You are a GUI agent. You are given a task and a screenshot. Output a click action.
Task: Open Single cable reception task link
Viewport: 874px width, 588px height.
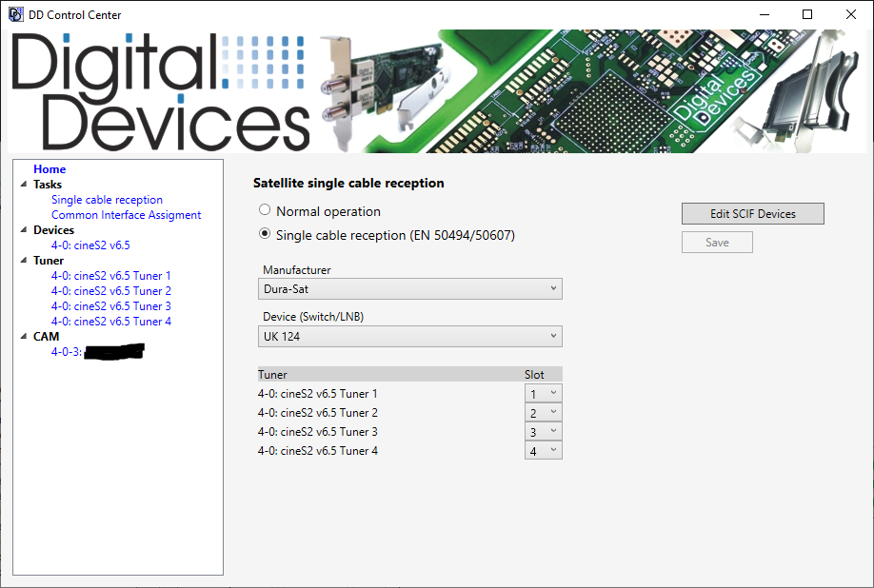coord(107,200)
